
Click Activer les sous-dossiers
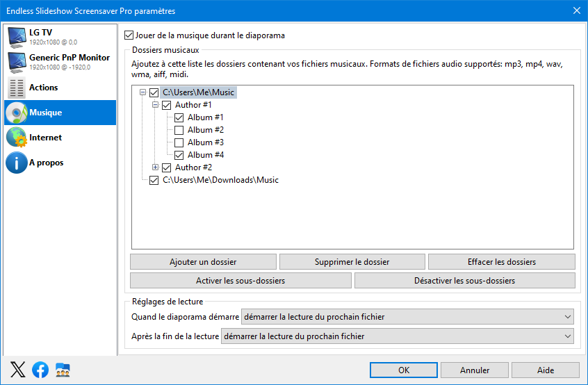coord(240,280)
